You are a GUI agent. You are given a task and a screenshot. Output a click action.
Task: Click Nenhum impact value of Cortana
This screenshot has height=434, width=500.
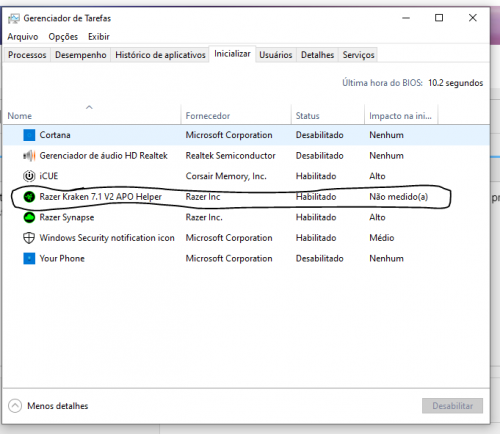[386, 135]
